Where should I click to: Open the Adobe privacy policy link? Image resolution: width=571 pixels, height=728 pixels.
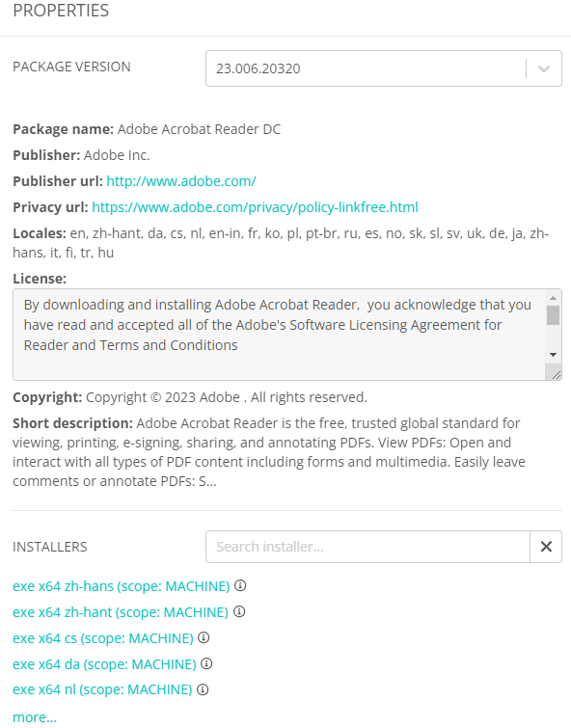[255, 207]
